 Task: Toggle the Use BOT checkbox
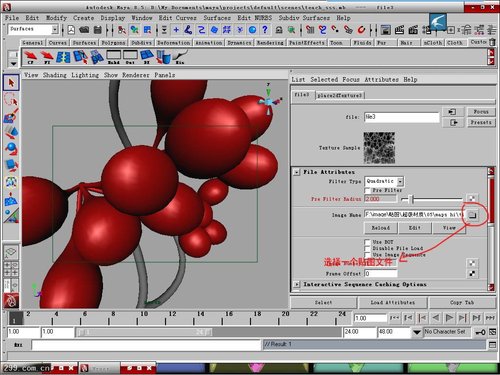368,242
